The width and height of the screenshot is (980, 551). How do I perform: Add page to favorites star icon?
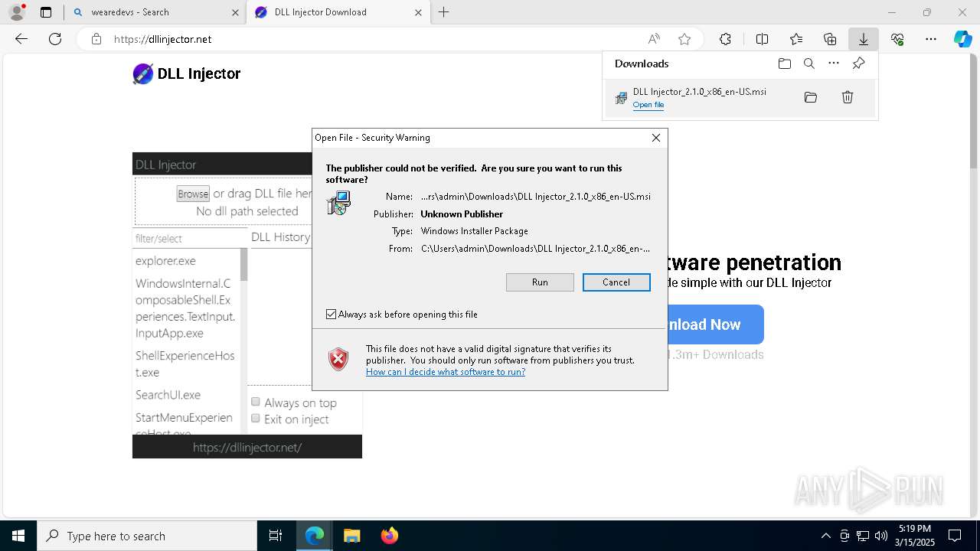click(684, 39)
